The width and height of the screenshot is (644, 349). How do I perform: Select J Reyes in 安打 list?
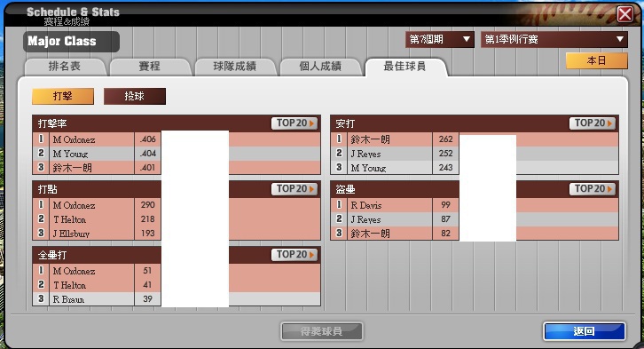tap(365, 154)
